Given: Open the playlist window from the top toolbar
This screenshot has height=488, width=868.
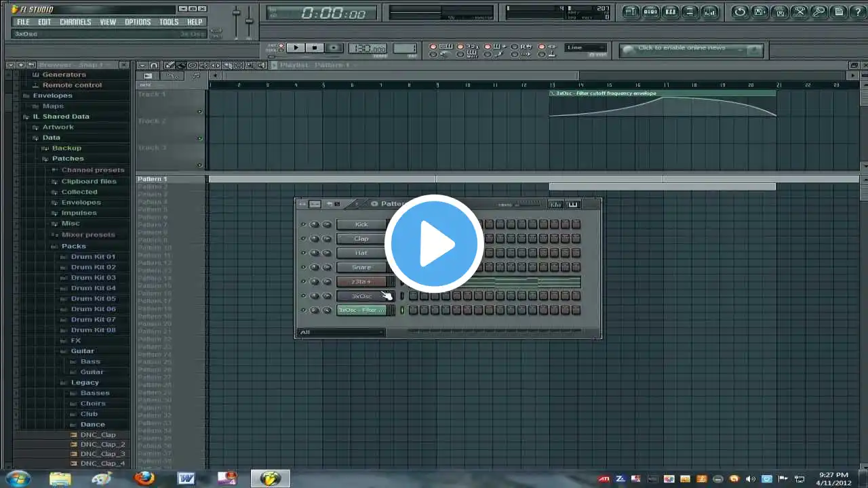Looking at the screenshot, I should (631, 12).
